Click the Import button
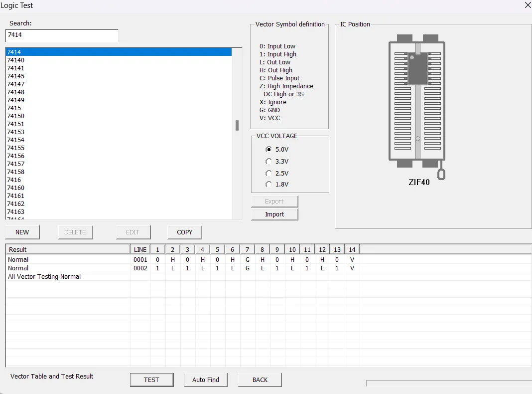This screenshot has width=532, height=394. coord(274,214)
